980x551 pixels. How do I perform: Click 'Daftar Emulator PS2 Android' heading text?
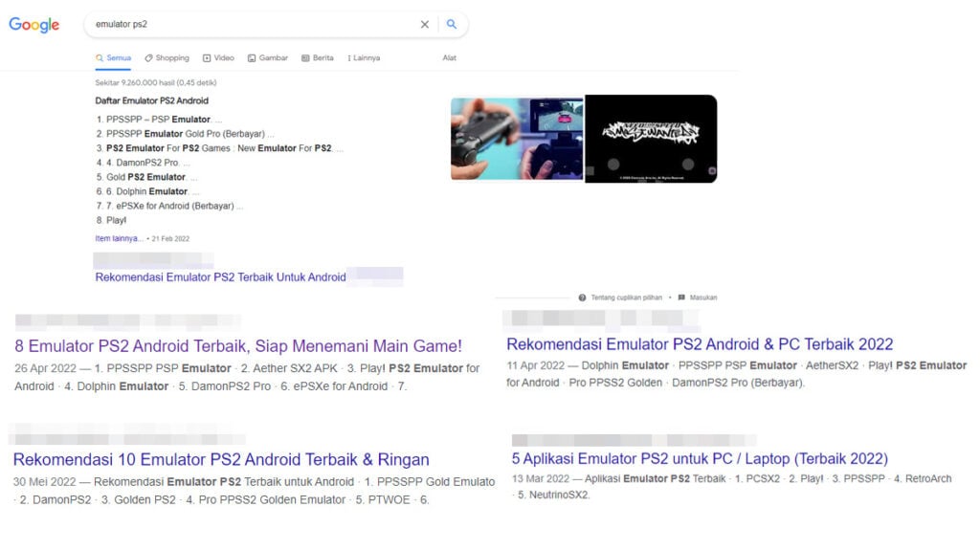152,100
